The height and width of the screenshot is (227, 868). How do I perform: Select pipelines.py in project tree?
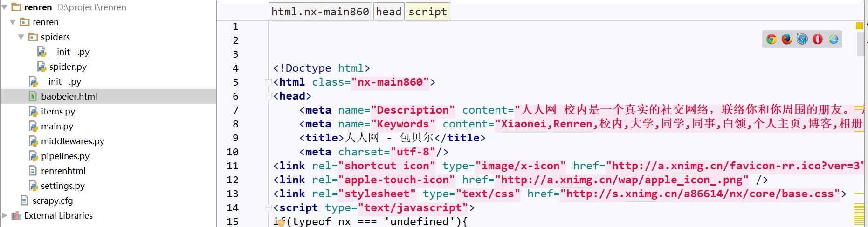point(65,156)
